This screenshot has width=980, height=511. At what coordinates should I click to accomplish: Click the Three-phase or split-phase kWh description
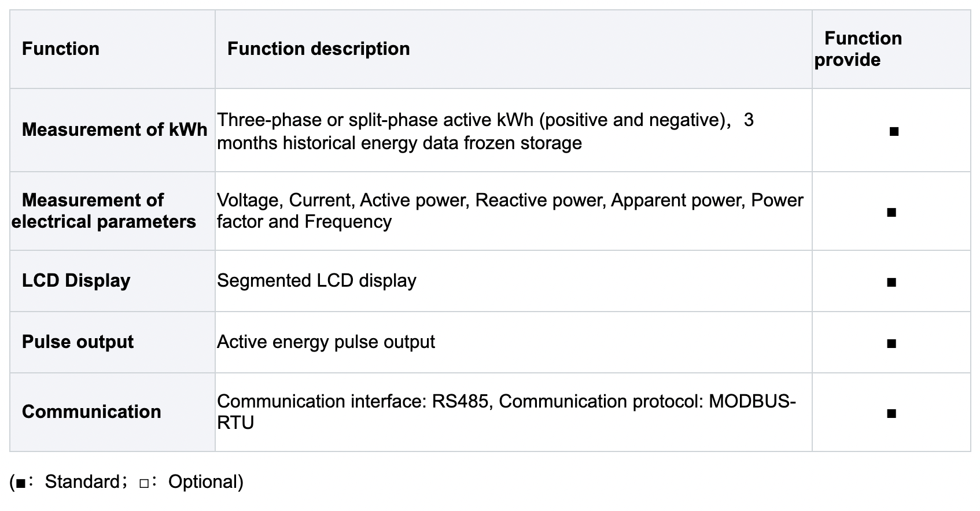coord(485,131)
